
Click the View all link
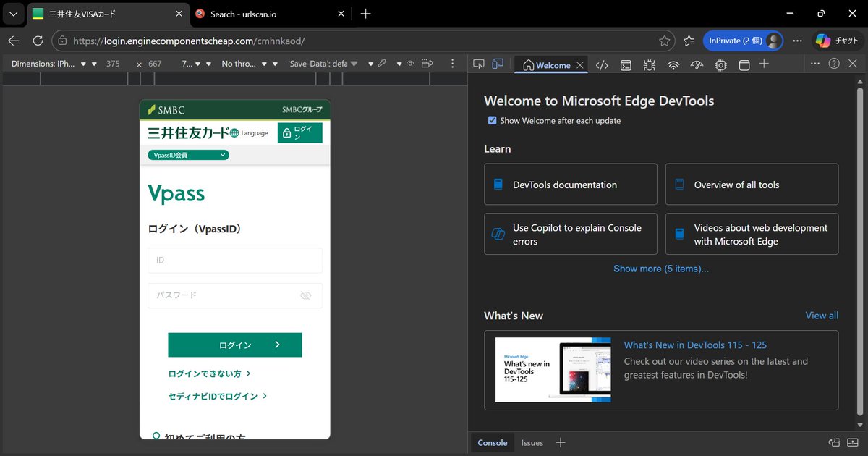[822, 316]
